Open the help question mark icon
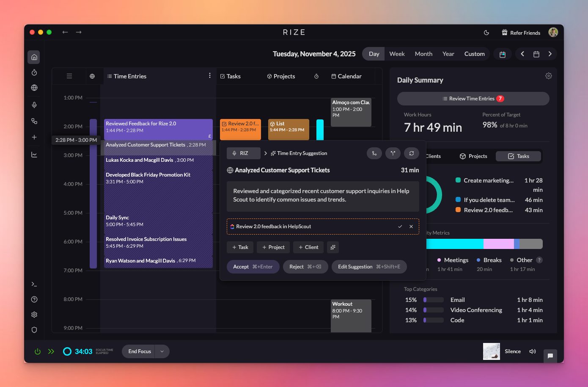 [34, 299]
